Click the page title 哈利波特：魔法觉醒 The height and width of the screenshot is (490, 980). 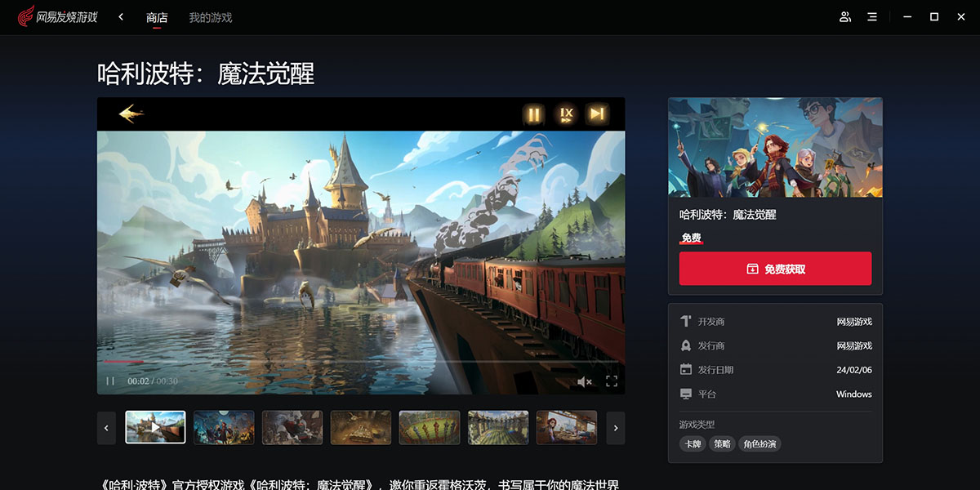pos(206,74)
